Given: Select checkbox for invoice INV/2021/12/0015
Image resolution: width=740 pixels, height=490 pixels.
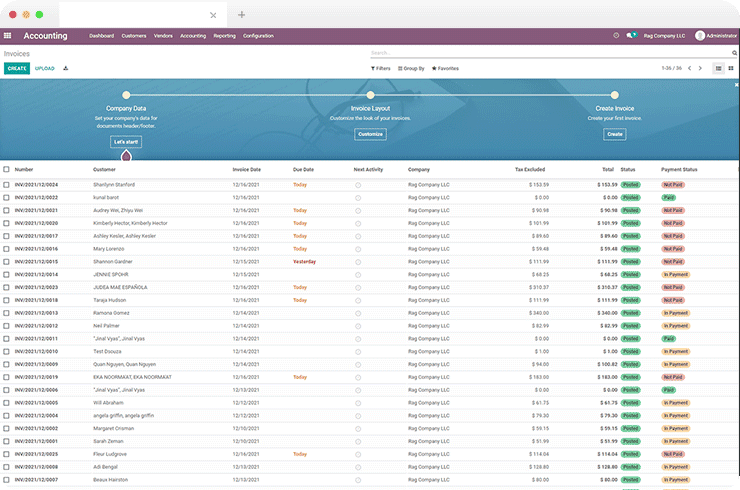Looking at the screenshot, I should pos(7,262).
